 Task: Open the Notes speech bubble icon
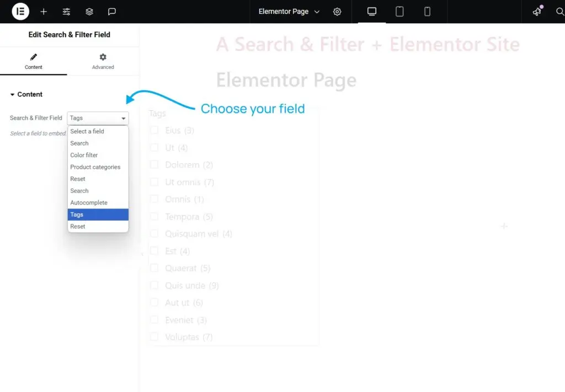(x=111, y=12)
